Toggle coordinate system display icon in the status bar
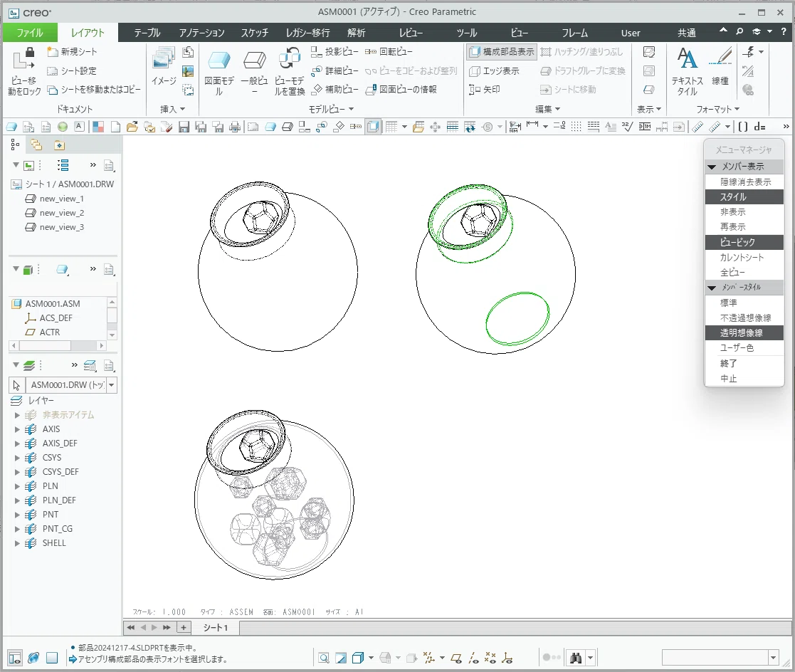The width and height of the screenshot is (795, 672). (507, 658)
